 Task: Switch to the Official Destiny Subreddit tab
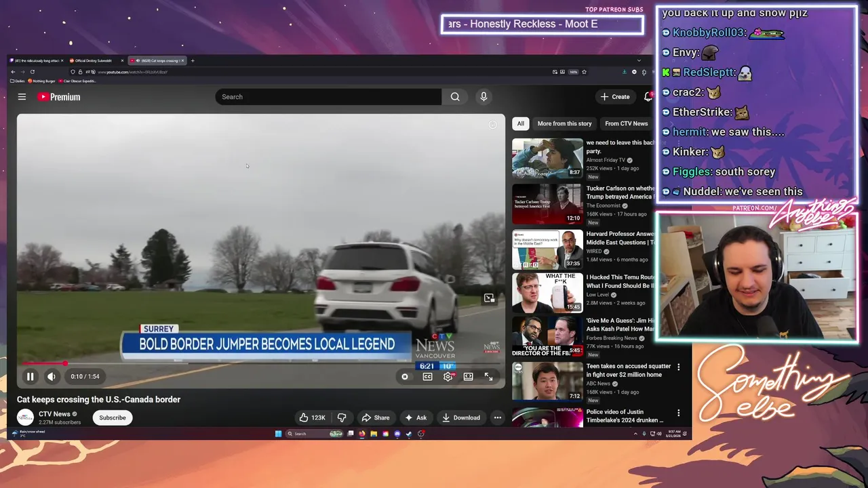(x=97, y=61)
